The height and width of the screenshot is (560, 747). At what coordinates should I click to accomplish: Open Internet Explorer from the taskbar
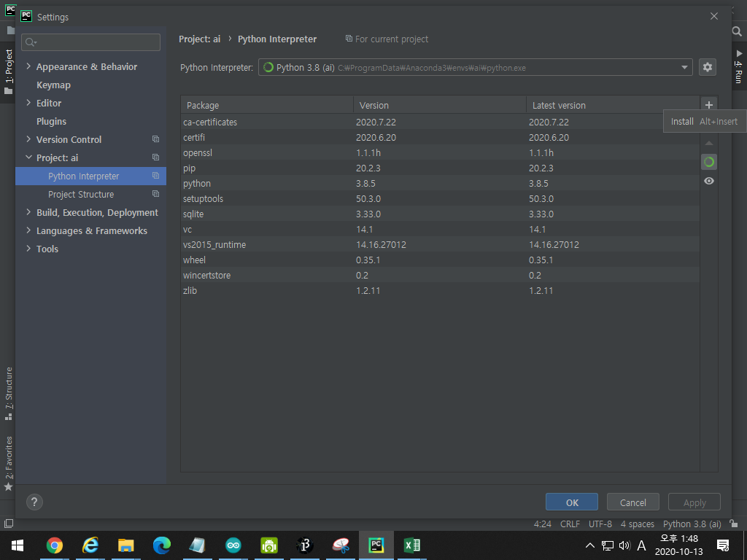pyautogui.click(x=90, y=545)
